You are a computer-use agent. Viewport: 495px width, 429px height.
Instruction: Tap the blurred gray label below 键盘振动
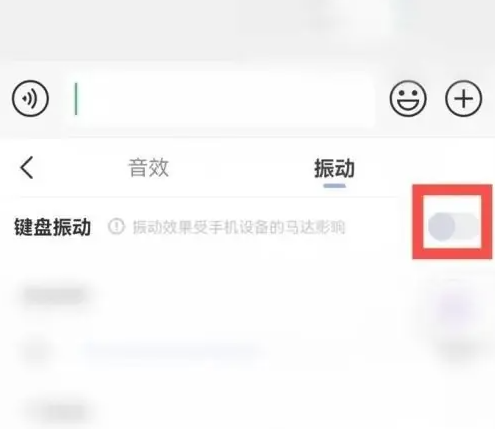click(54, 295)
